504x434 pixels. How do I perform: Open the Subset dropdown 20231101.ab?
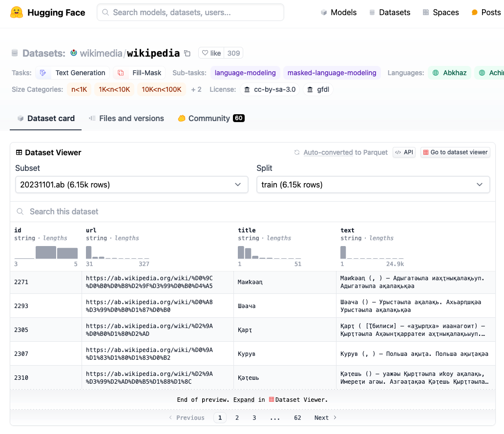pyautogui.click(x=132, y=185)
